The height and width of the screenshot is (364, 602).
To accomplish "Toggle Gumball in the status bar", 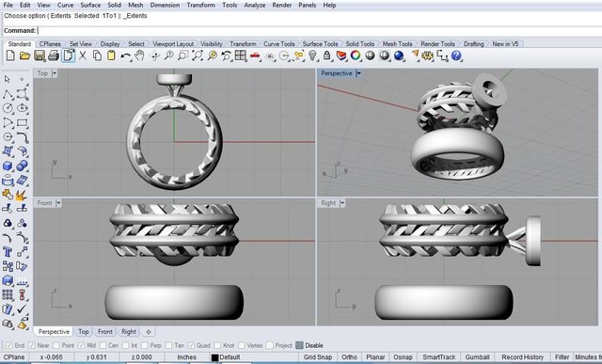I will 477,357.
